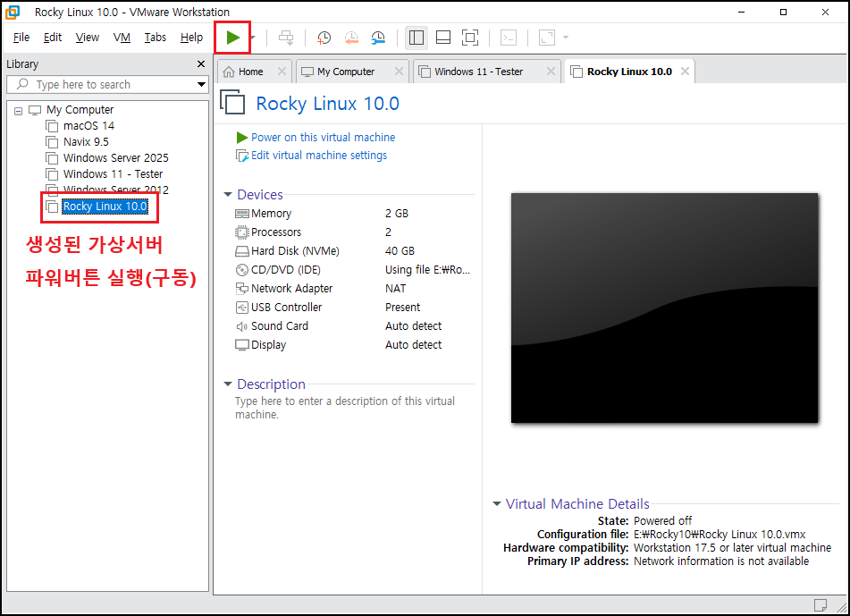Open the View menu

(88, 38)
